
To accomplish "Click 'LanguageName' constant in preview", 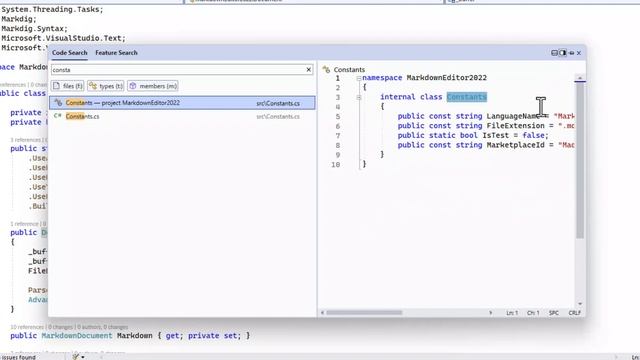I will [513, 116].
